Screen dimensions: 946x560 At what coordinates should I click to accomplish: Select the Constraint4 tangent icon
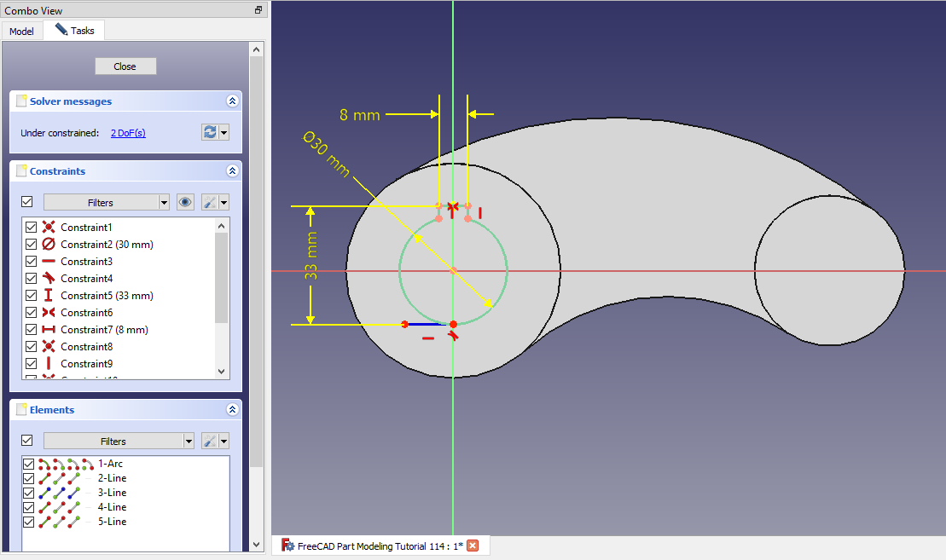[x=49, y=279]
